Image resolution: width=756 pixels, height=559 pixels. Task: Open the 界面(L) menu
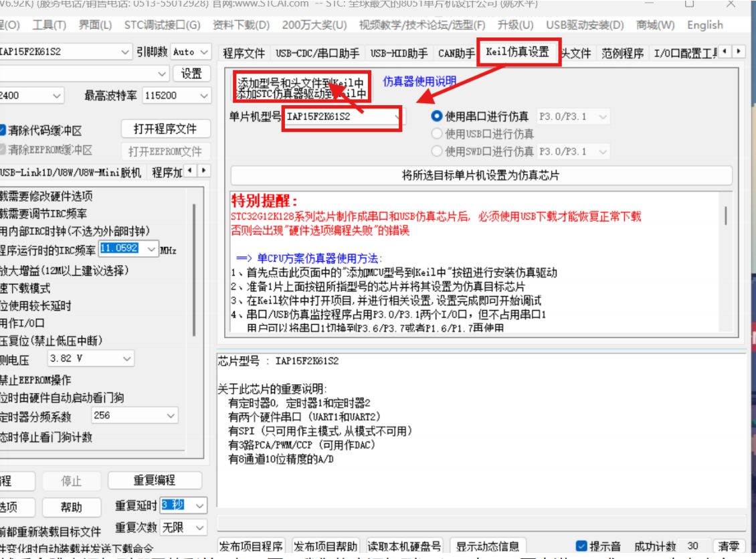(x=95, y=25)
